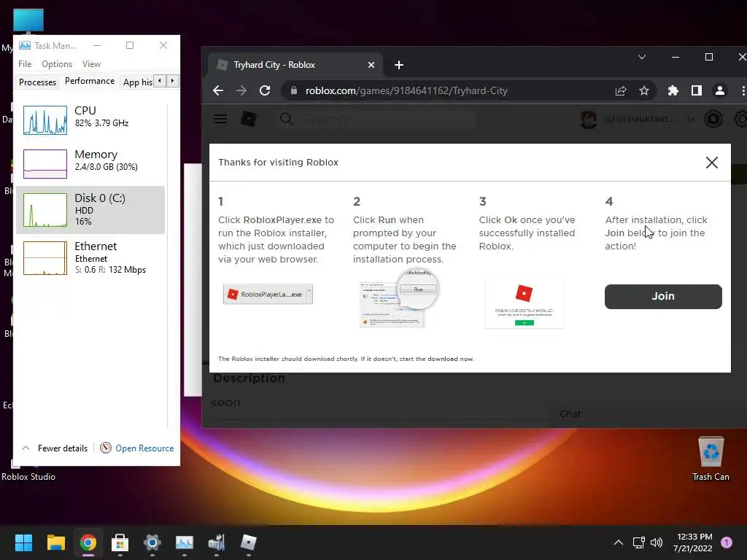Switch to the Processes tab

click(x=38, y=82)
